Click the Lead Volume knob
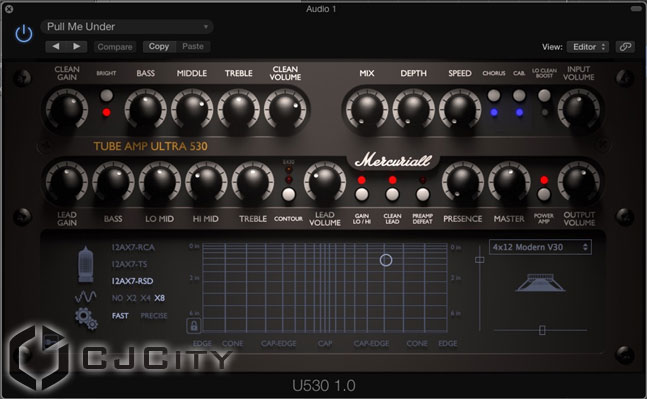 point(325,182)
